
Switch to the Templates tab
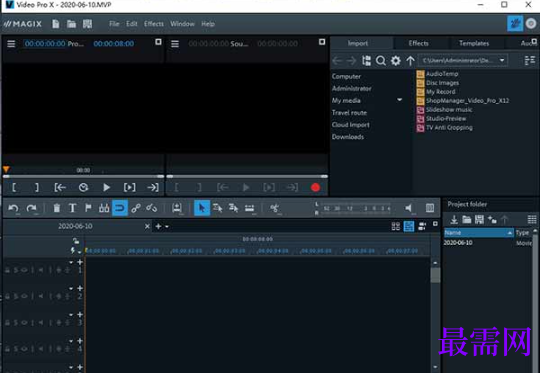pyautogui.click(x=474, y=43)
